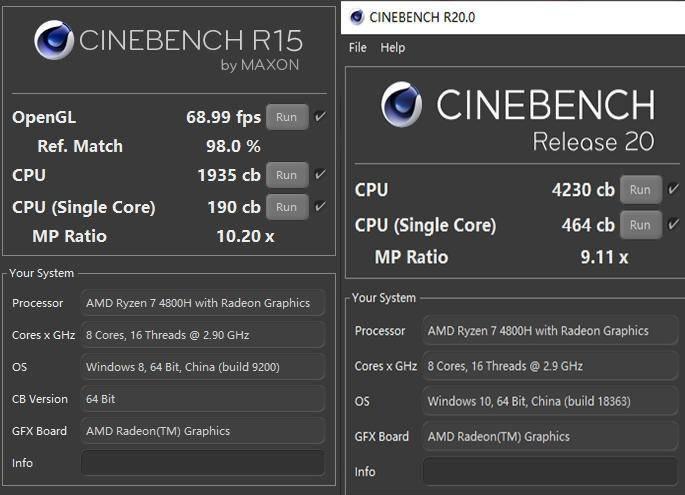Click the '68.99 fps' OpenGL score
This screenshot has width=685, height=495.
coord(223,117)
